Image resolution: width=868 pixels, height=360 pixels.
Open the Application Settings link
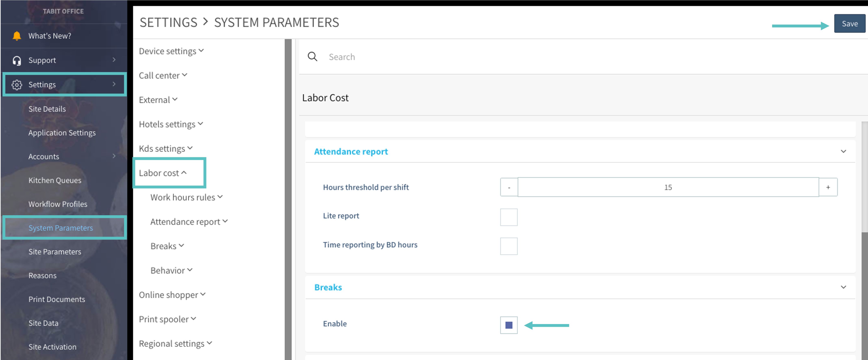[x=62, y=133]
